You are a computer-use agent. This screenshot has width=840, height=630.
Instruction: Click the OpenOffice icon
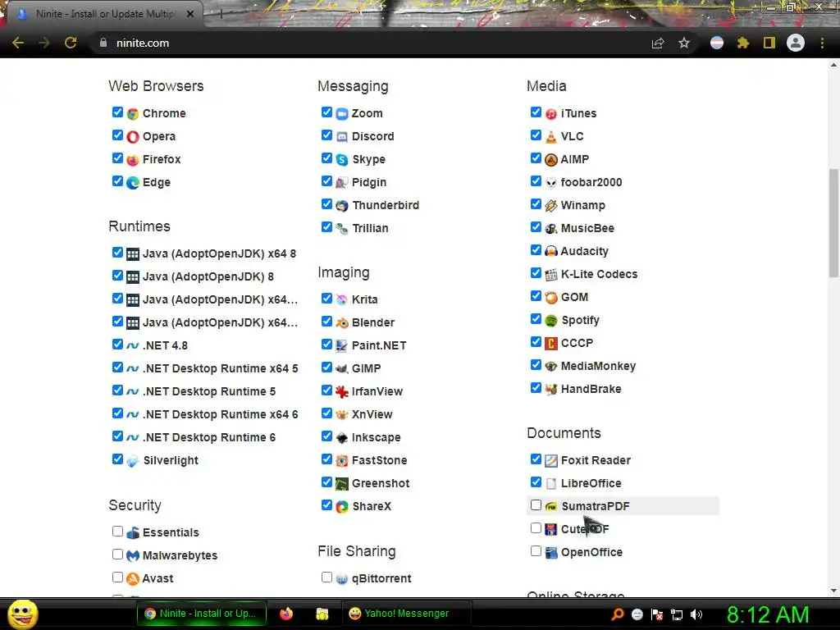point(550,552)
